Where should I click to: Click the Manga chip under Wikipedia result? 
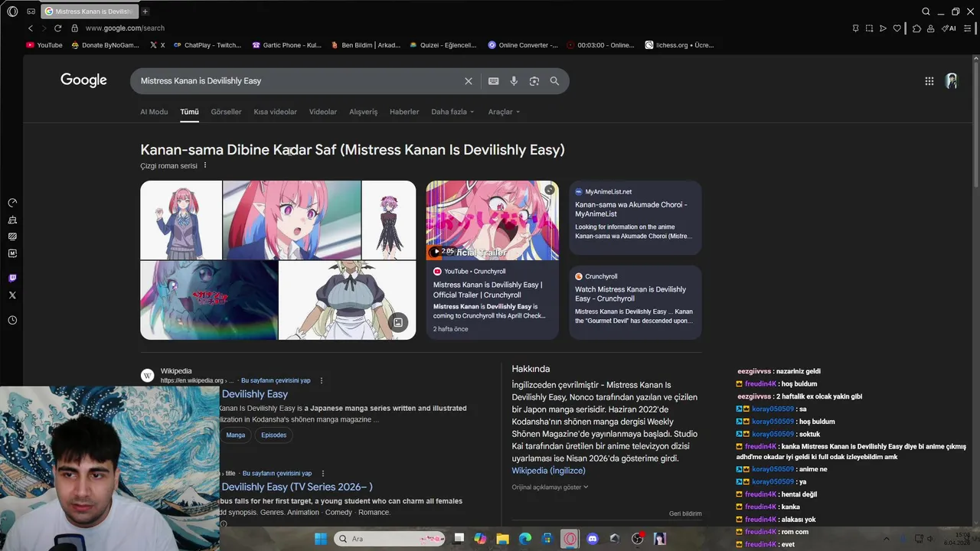(236, 435)
